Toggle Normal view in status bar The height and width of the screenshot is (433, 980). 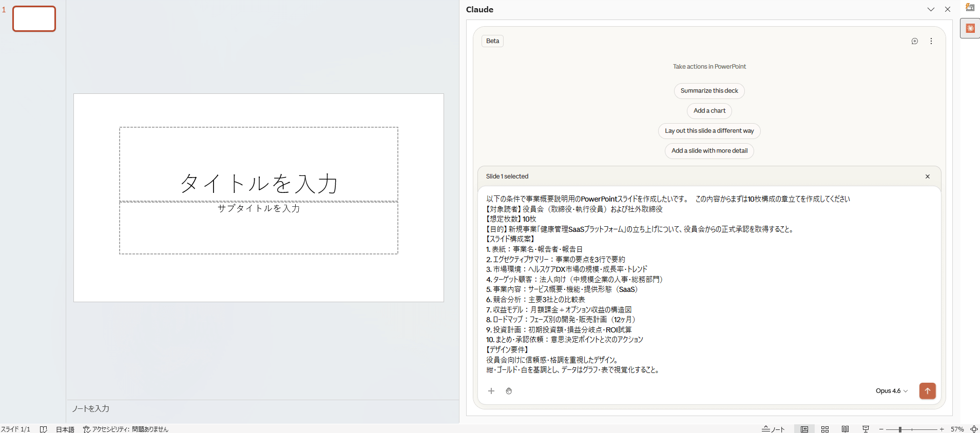coord(804,429)
